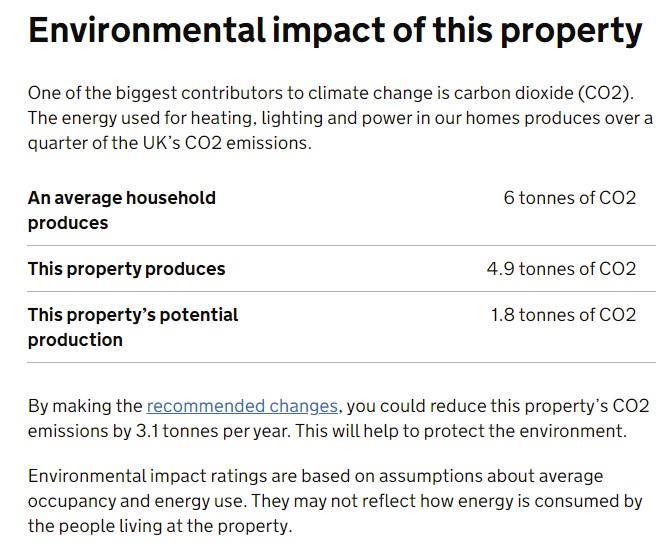Click the words By making the before the link
The image size is (670, 548).
click(85, 406)
